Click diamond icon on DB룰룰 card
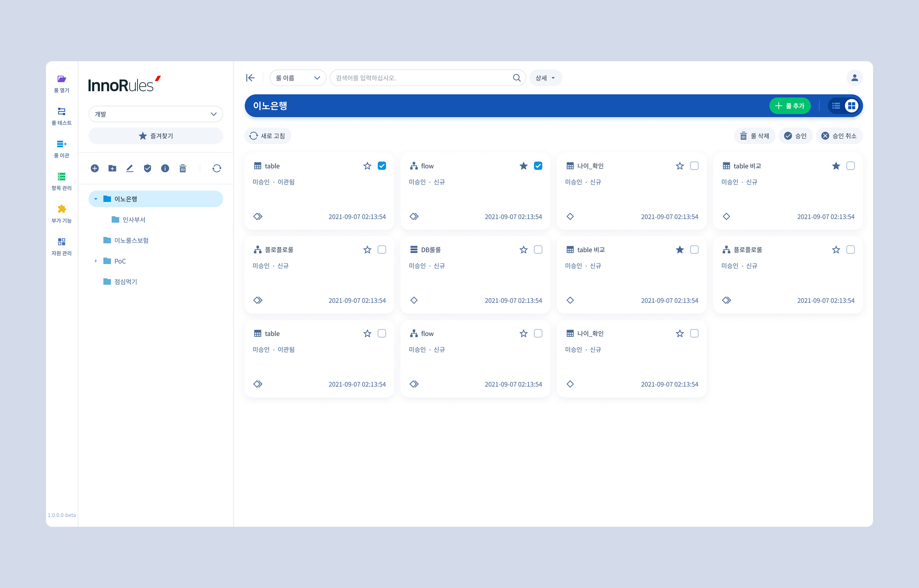Image resolution: width=919 pixels, height=588 pixels. [414, 300]
